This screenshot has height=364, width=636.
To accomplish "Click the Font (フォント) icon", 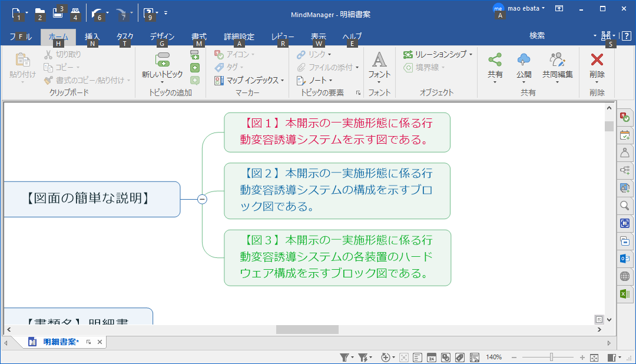I will 379,59.
